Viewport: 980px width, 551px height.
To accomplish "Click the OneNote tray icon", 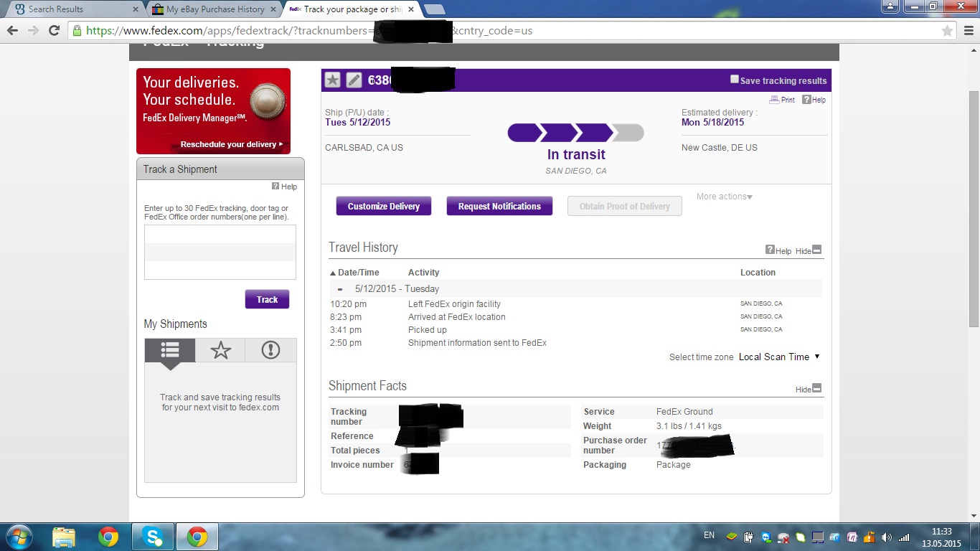I will pyautogui.click(x=852, y=537).
